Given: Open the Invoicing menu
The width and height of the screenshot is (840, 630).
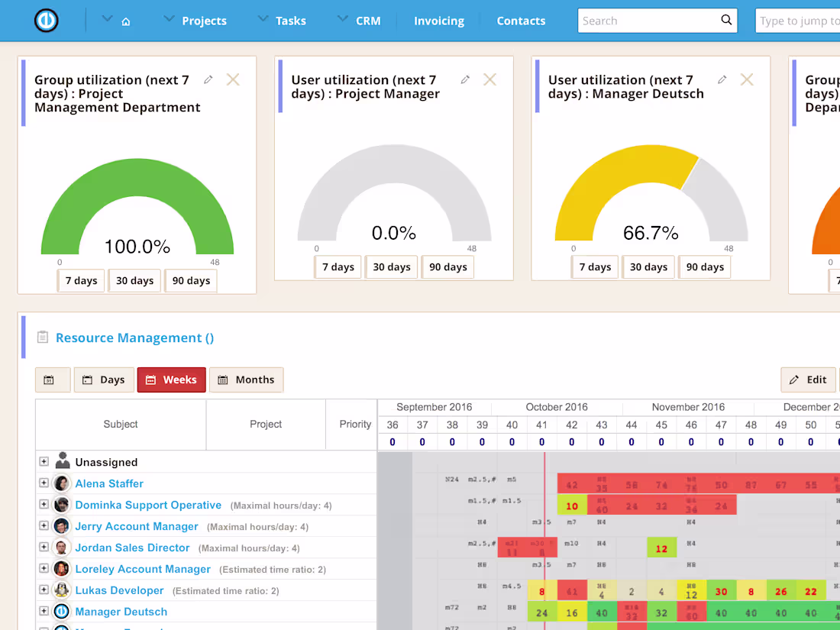Looking at the screenshot, I should [x=439, y=21].
